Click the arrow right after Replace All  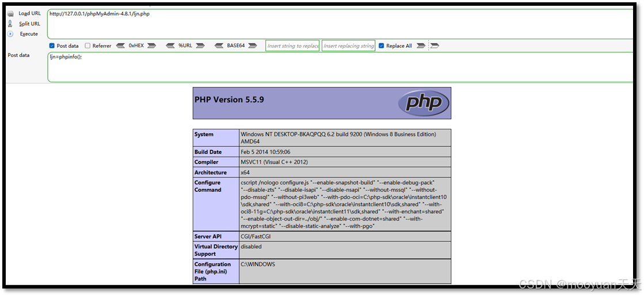[x=421, y=45]
